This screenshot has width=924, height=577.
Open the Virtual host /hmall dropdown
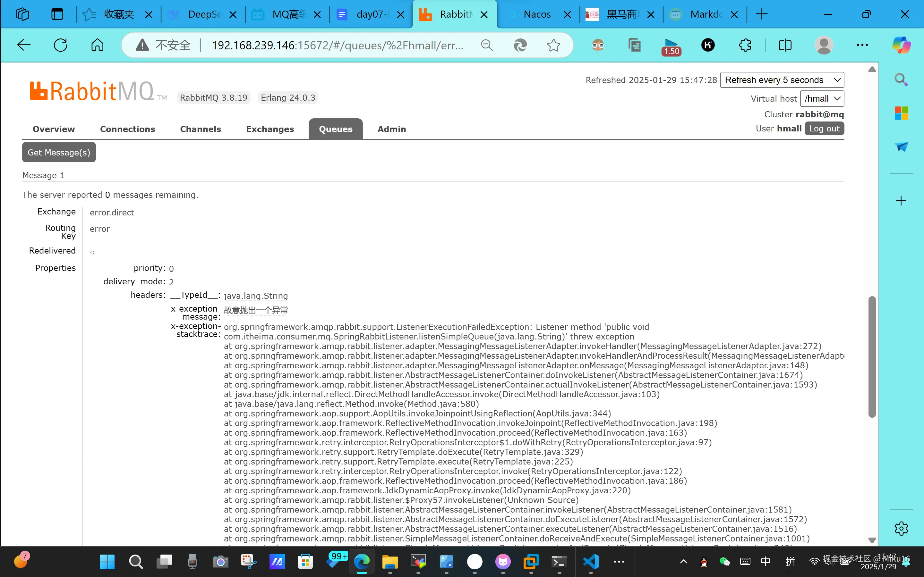pos(822,98)
